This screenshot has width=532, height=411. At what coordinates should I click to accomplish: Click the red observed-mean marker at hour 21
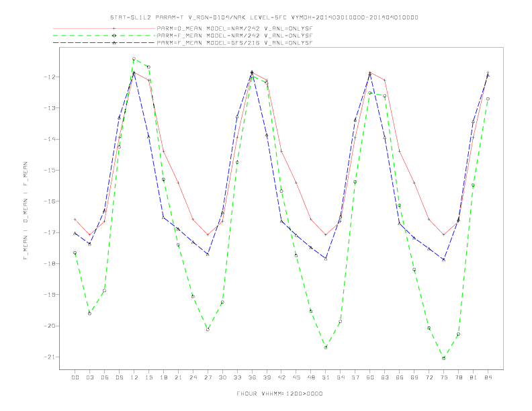[x=178, y=183]
